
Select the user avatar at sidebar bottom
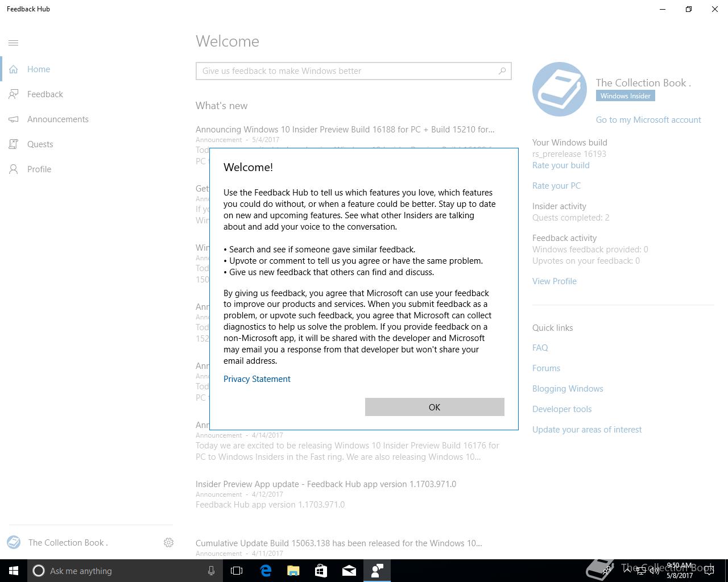[x=14, y=543]
